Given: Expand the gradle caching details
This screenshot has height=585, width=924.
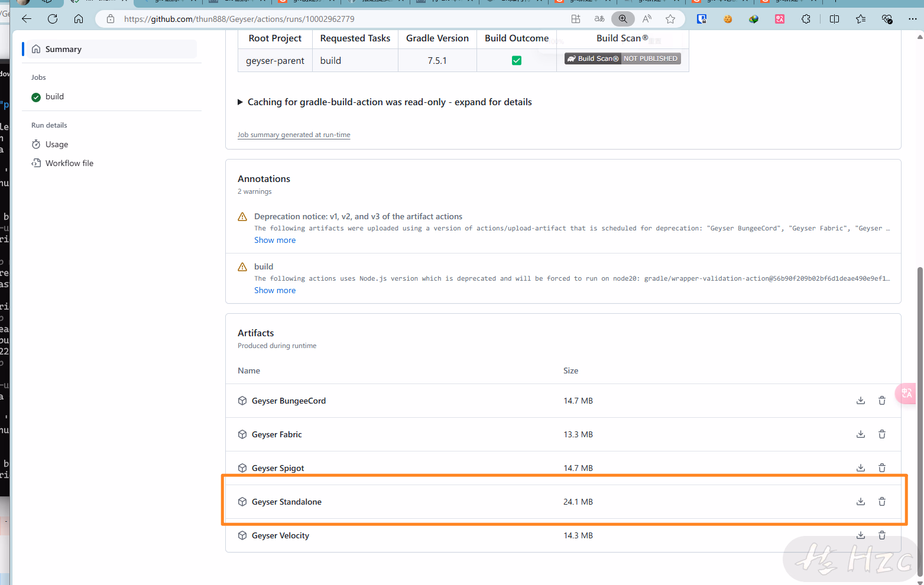Looking at the screenshot, I should [385, 102].
